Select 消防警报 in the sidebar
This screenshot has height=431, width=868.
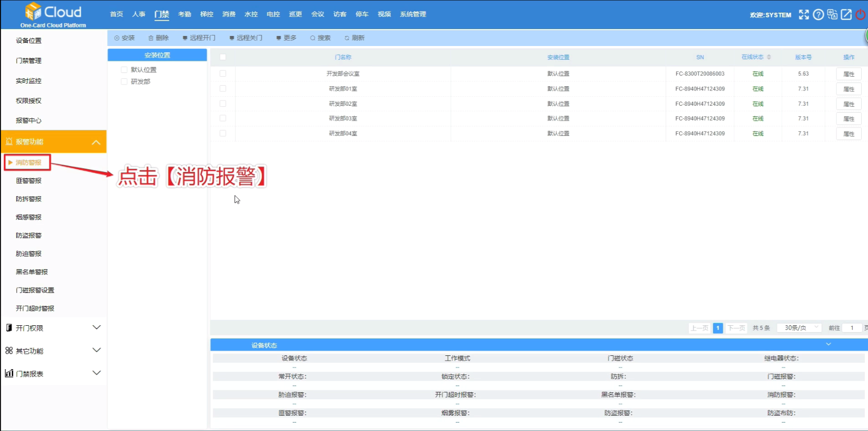coord(29,162)
